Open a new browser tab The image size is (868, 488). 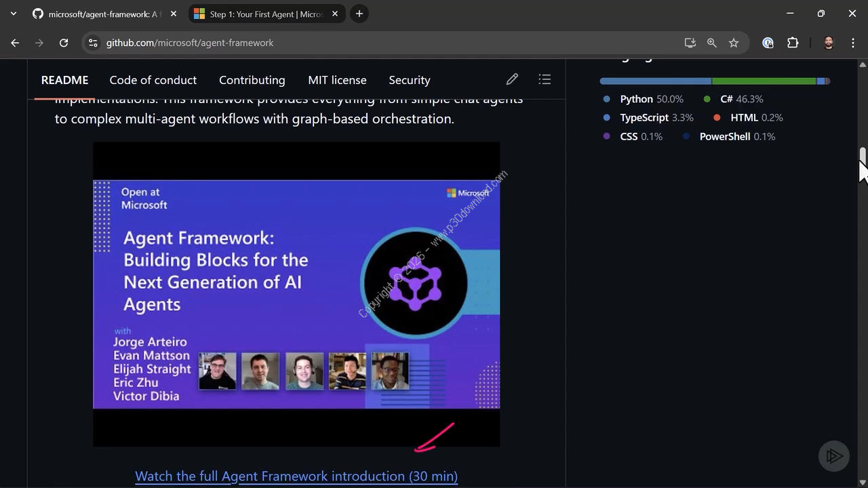click(x=359, y=14)
